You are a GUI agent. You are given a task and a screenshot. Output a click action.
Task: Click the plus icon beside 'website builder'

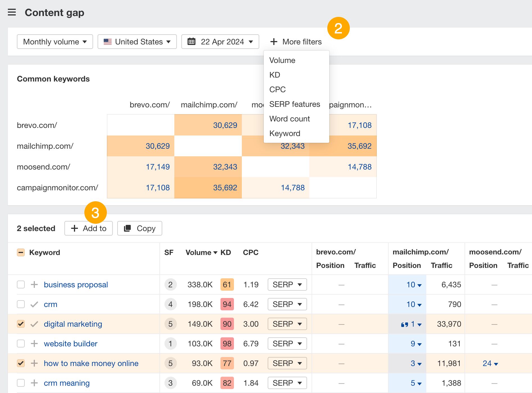[34, 344]
